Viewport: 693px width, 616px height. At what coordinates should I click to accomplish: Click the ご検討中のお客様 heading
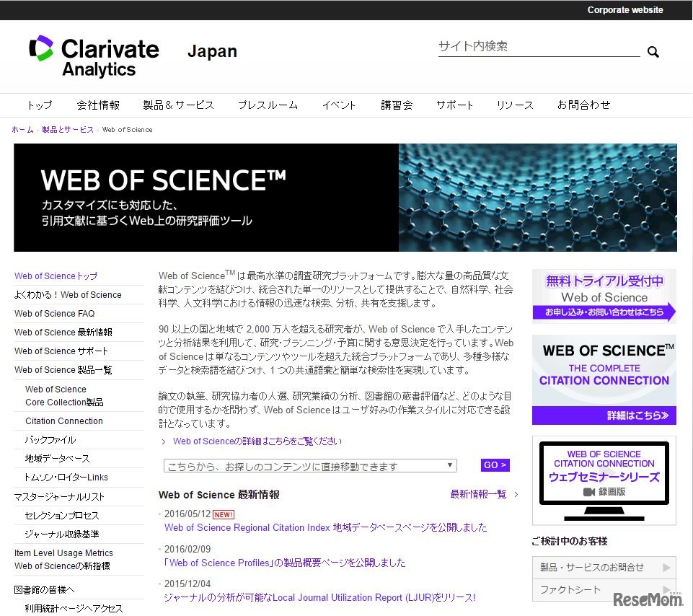click(x=570, y=541)
